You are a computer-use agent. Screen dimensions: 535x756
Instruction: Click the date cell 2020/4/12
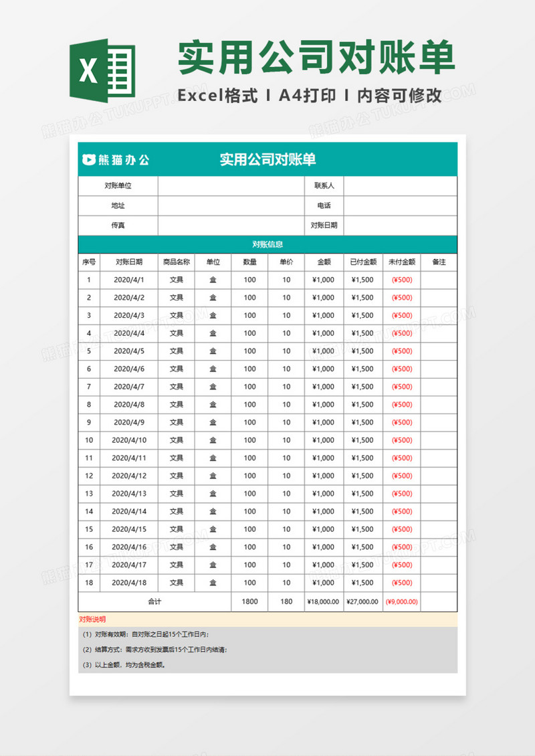128,476
